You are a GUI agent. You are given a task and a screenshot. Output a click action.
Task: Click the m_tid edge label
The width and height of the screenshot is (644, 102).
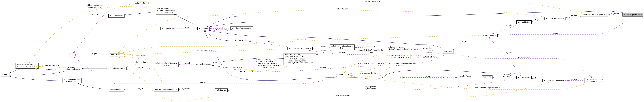point(187,28)
